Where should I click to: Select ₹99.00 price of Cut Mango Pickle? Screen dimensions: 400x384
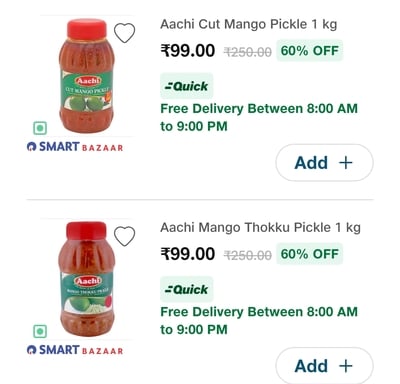coord(188,51)
